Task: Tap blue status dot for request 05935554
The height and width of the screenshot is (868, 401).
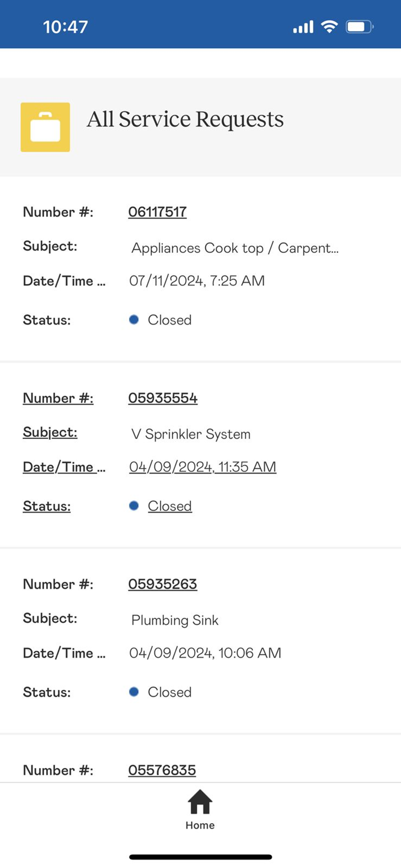Action: [134, 505]
